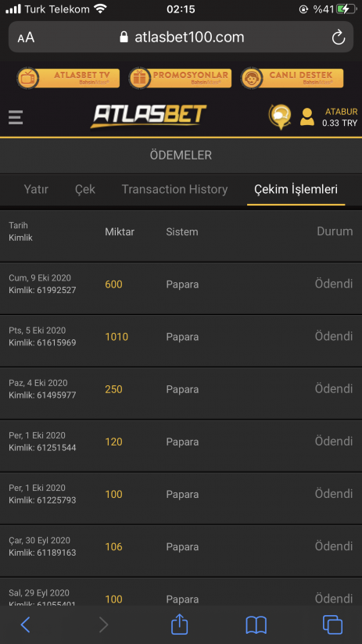
Task: Tap the Atlasbet TV banner
Action: coord(68,78)
